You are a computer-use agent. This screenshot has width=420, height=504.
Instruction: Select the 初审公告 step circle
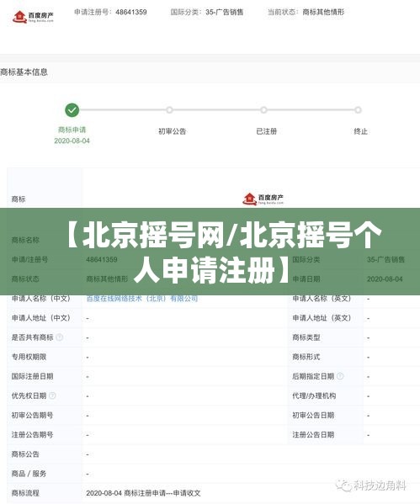(x=169, y=110)
